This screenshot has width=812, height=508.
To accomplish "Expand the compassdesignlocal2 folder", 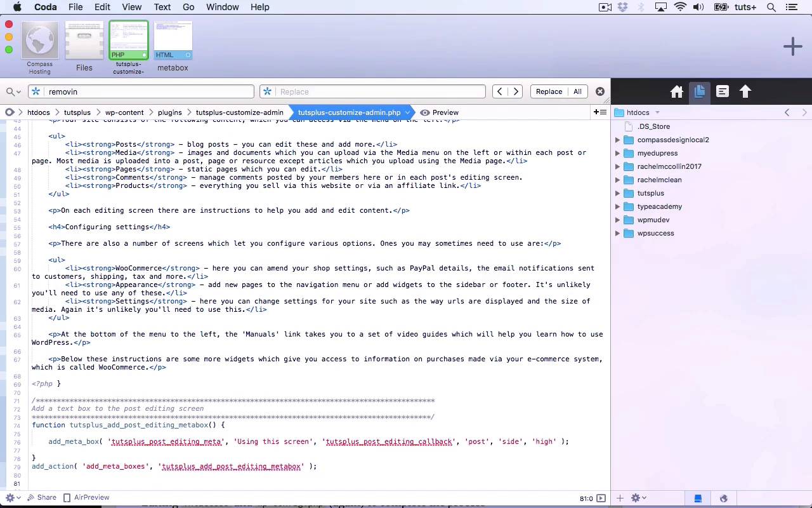I will click(x=618, y=140).
